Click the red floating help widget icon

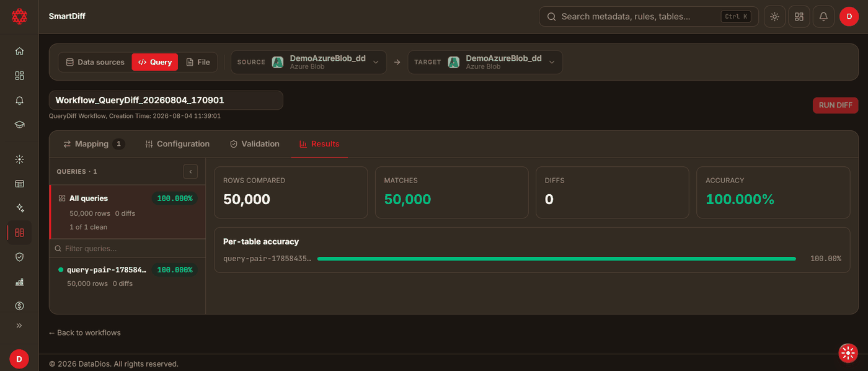848,353
